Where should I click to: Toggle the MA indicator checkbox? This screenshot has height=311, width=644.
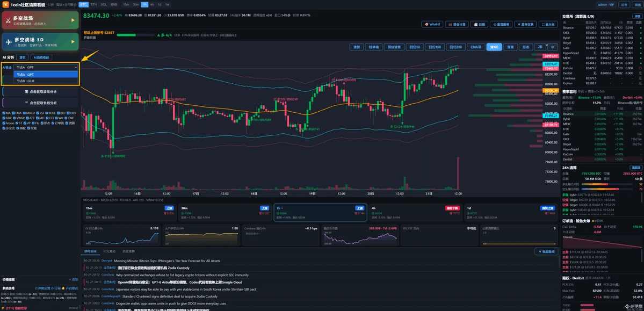[4, 113]
